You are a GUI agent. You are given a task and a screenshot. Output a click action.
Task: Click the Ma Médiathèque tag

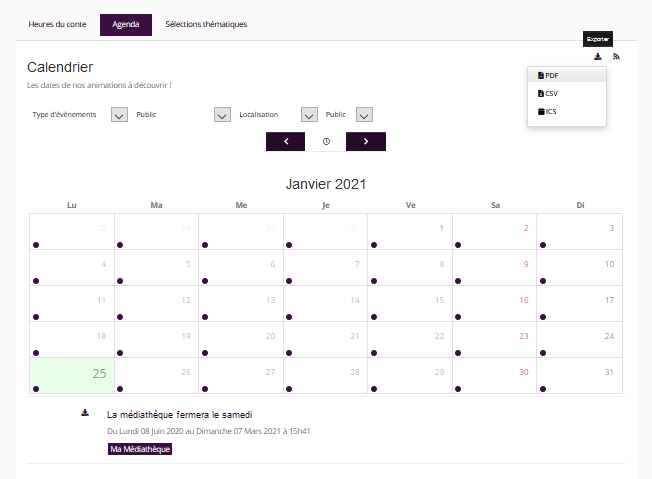pyautogui.click(x=140, y=449)
